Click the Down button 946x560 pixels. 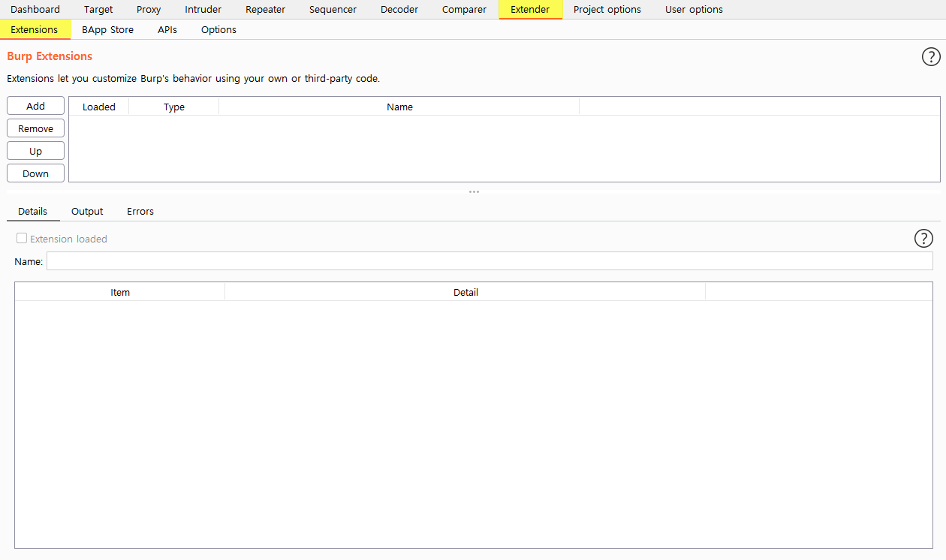[x=35, y=173]
